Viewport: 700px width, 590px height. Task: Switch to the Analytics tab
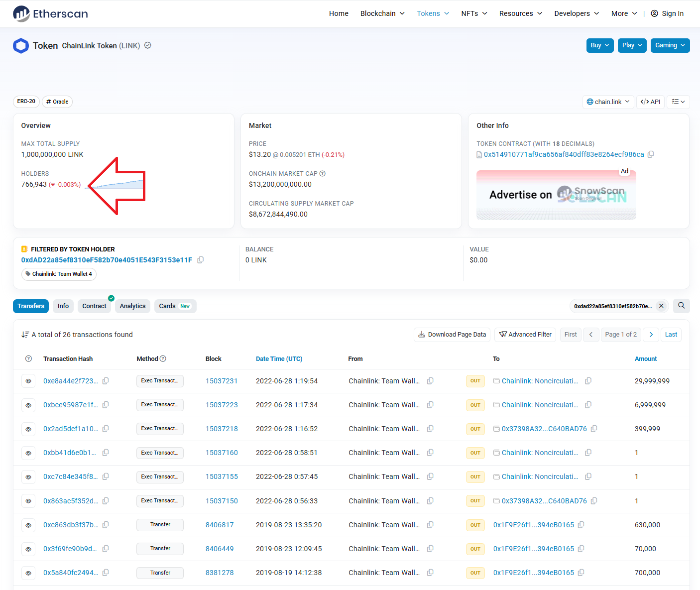[132, 306]
